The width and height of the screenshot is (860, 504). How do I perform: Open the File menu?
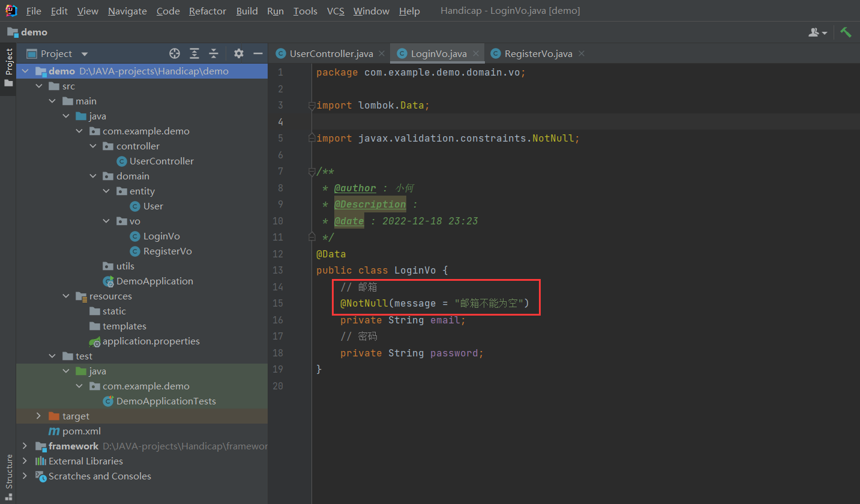tap(34, 11)
